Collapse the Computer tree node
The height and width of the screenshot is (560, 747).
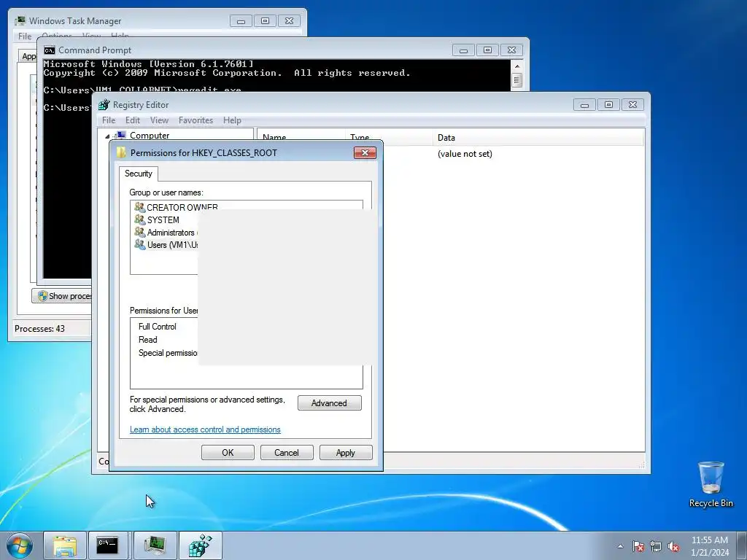[107, 136]
